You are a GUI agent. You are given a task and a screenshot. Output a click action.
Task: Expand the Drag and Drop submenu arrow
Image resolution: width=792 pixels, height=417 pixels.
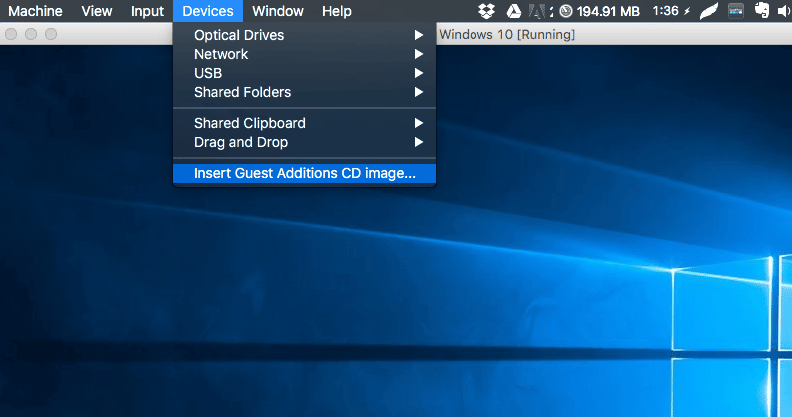[419, 142]
